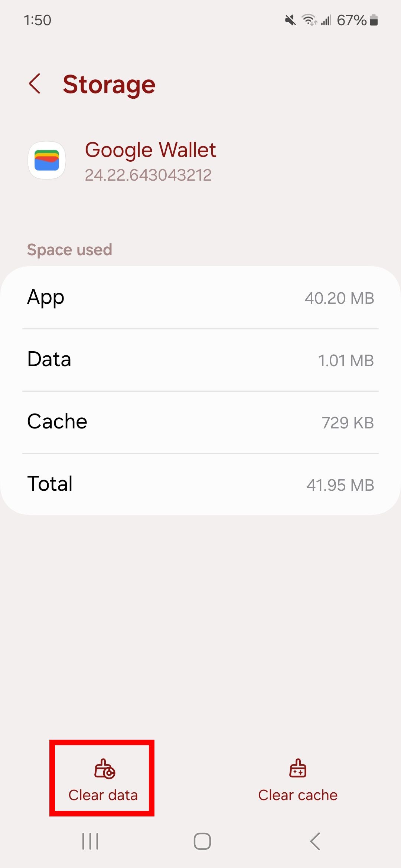Image resolution: width=401 pixels, height=868 pixels.
Task: Tap the Storage page title
Action: point(109,85)
